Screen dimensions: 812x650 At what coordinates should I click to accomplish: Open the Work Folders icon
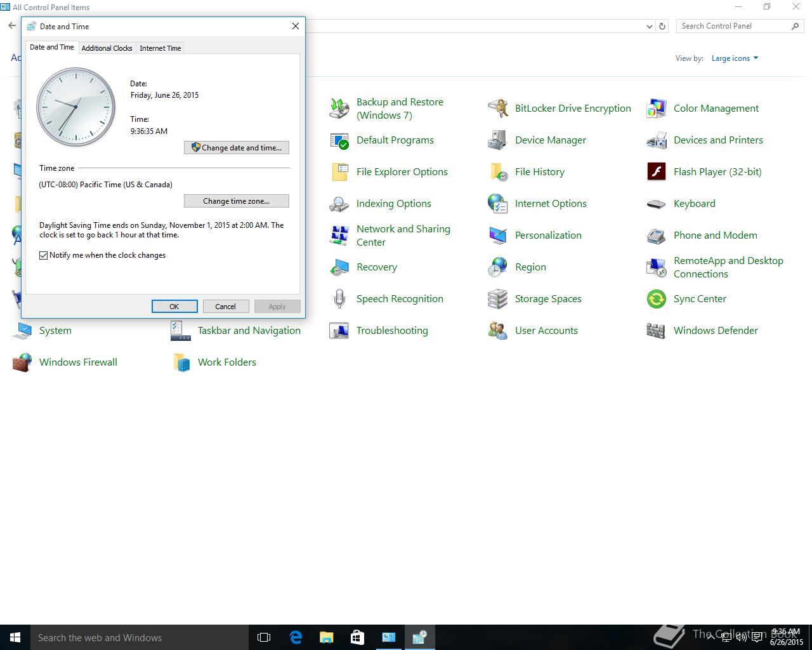tap(181, 362)
